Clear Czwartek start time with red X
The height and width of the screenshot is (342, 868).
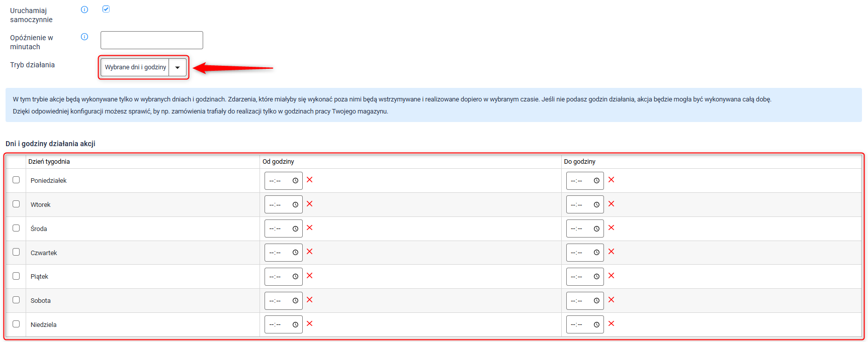point(310,252)
